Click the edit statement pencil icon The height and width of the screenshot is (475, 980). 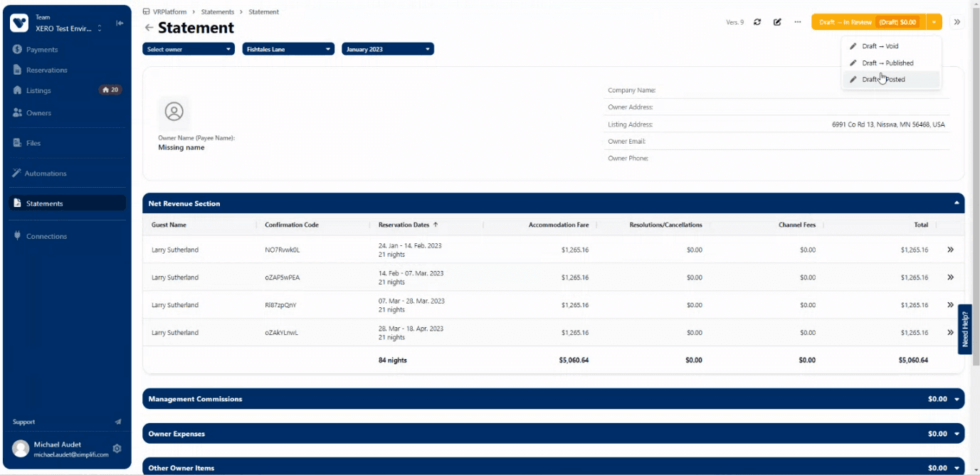pyautogui.click(x=777, y=22)
